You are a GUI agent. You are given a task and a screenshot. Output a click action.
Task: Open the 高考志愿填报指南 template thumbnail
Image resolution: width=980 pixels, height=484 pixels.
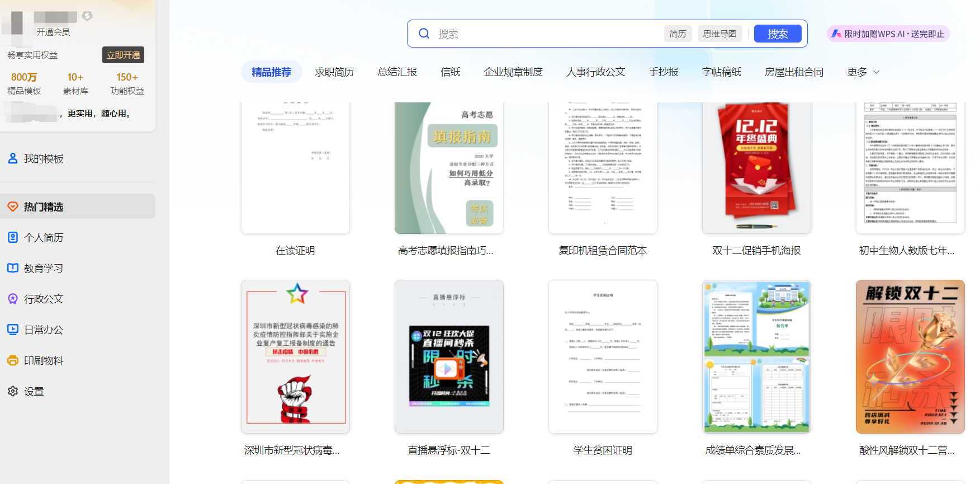coord(449,168)
